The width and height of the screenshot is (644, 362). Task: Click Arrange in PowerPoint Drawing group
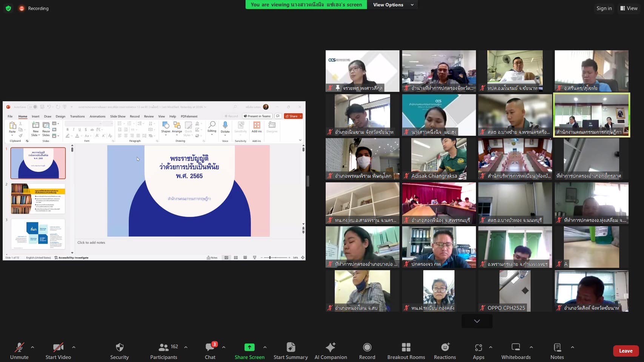(177, 128)
